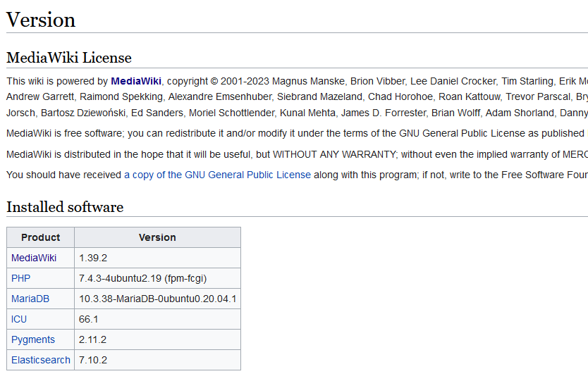This screenshot has height=381, width=588.
Task: Select MariaDB version 10.3.38-MariaDB-0ubuntu0.20.04.1
Action: 157,299
